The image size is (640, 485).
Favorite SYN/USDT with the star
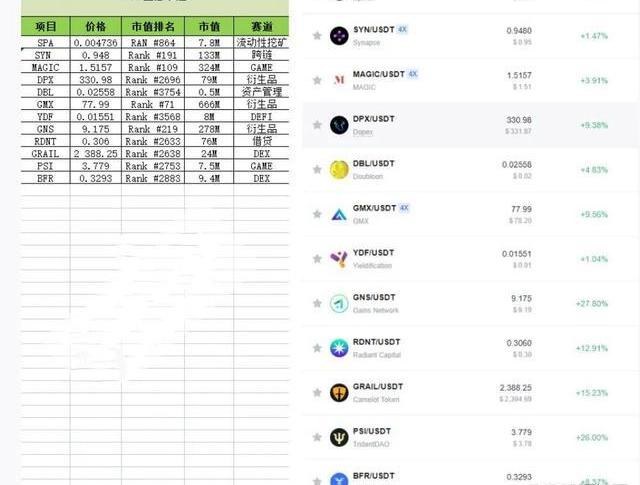[317, 36]
